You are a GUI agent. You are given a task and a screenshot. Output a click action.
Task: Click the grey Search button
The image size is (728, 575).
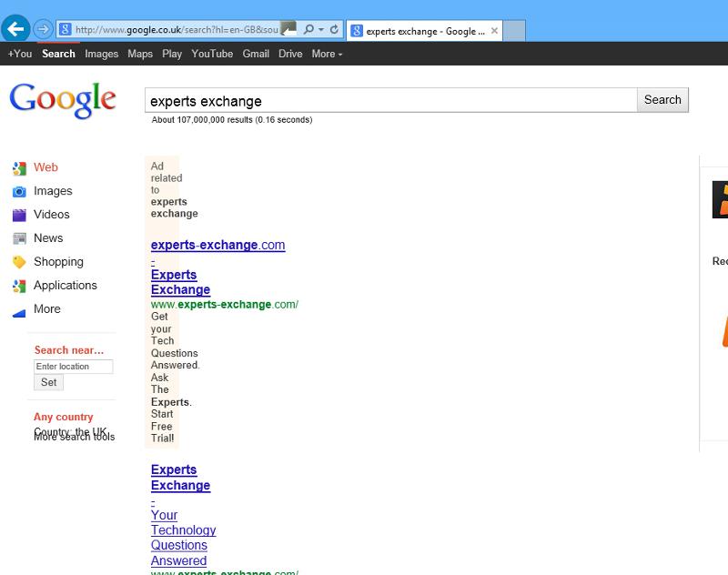(662, 100)
